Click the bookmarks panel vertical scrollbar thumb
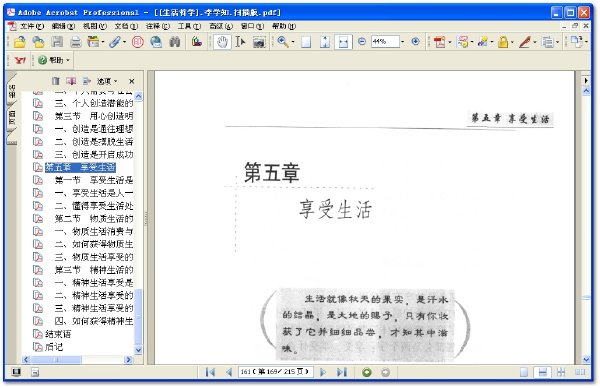The width and height of the screenshot is (600, 388). (x=139, y=317)
